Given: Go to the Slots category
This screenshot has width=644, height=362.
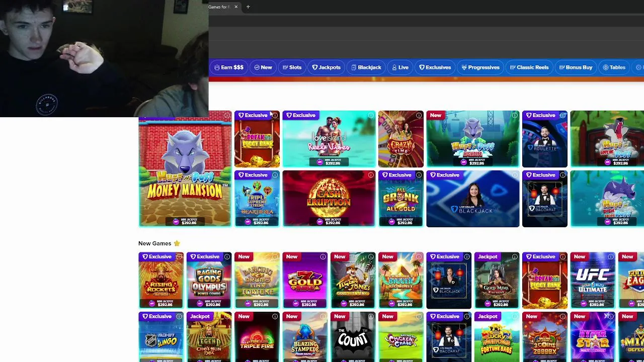Looking at the screenshot, I should [292, 67].
